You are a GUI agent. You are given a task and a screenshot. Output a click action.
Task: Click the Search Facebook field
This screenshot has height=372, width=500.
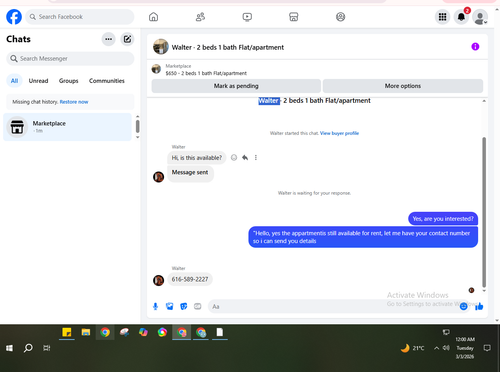click(80, 17)
